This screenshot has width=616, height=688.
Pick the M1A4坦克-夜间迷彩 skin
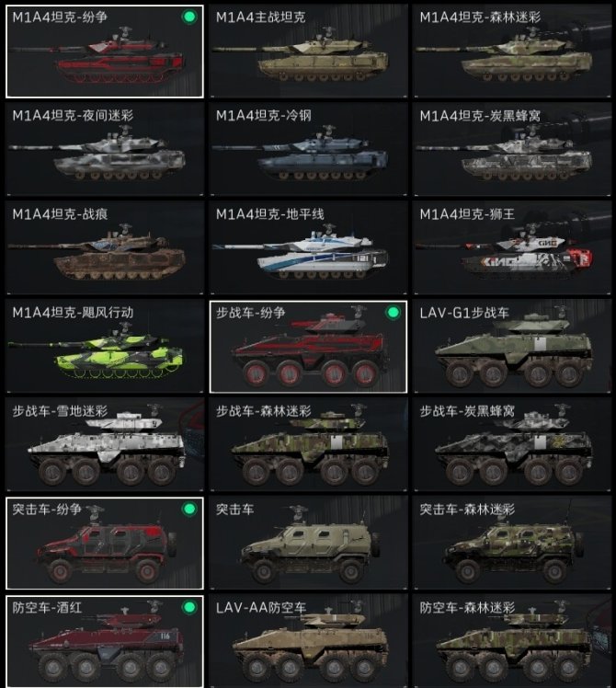point(105,150)
